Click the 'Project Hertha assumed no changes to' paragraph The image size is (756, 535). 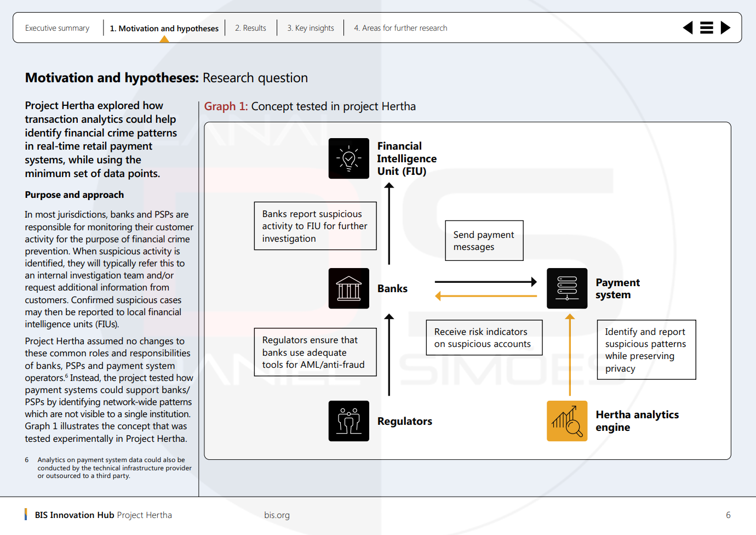coord(109,390)
